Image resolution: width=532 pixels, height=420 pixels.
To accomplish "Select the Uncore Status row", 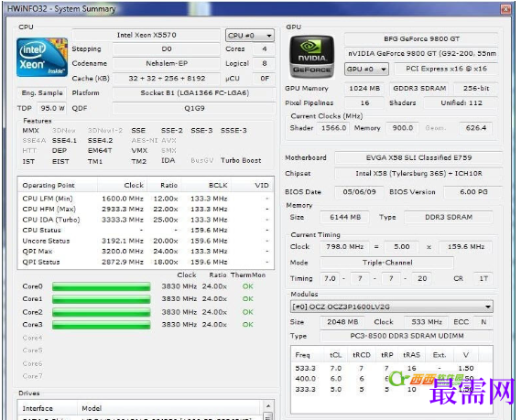I will point(146,241).
